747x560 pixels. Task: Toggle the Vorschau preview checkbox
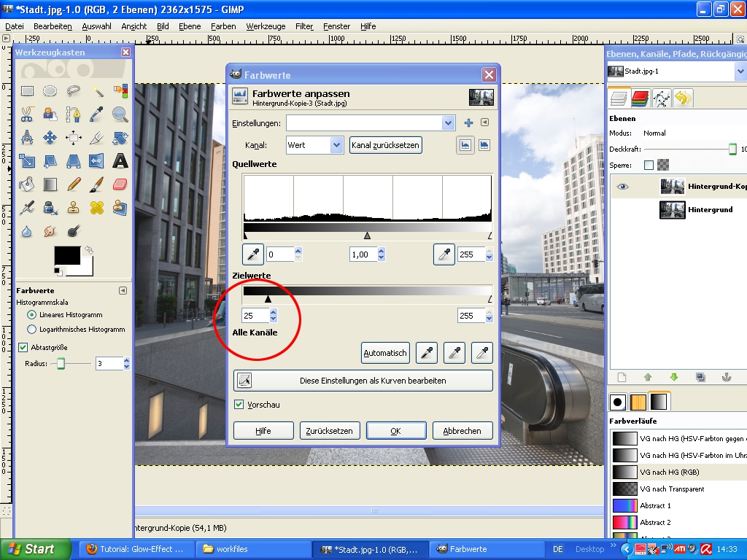point(239,404)
